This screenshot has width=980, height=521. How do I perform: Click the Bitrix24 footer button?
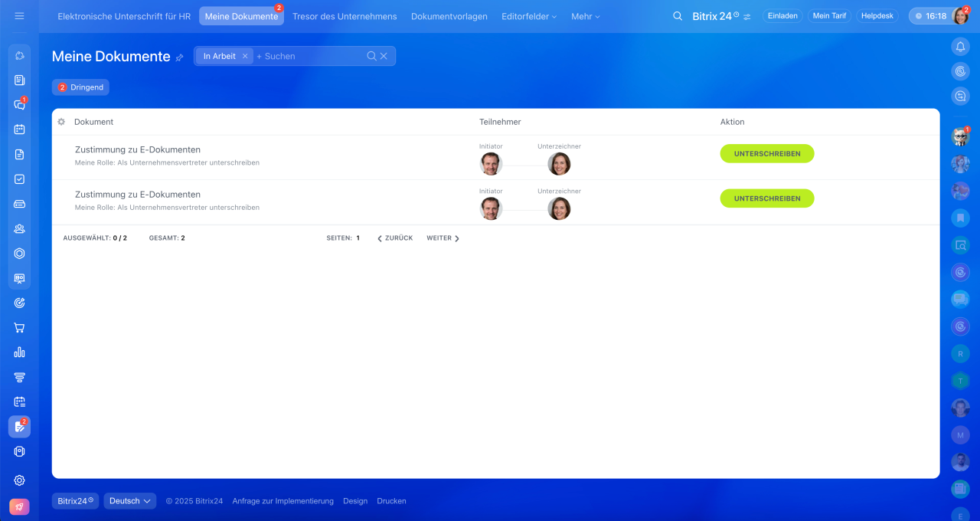point(76,501)
